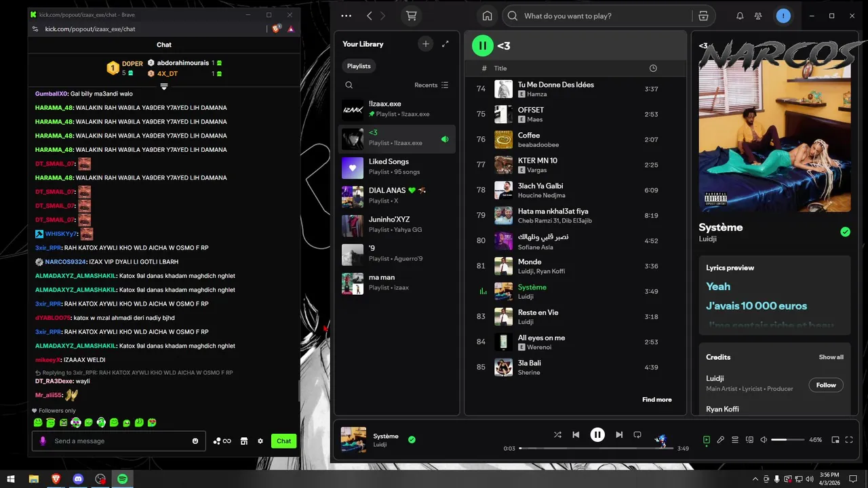Click the 'Find more' link
This screenshot has width=868, height=488.
pyautogui.click(x=657, y=400)
